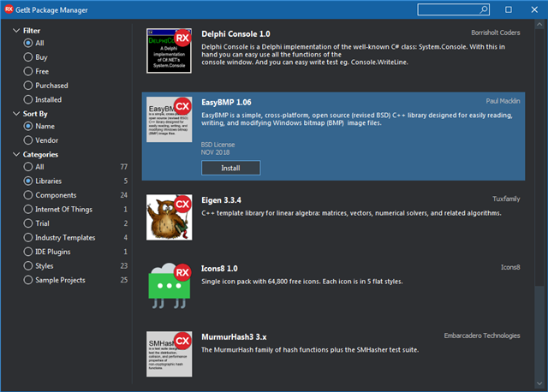Open the EasyBMP package thumbnail

(x=169, y=120)
